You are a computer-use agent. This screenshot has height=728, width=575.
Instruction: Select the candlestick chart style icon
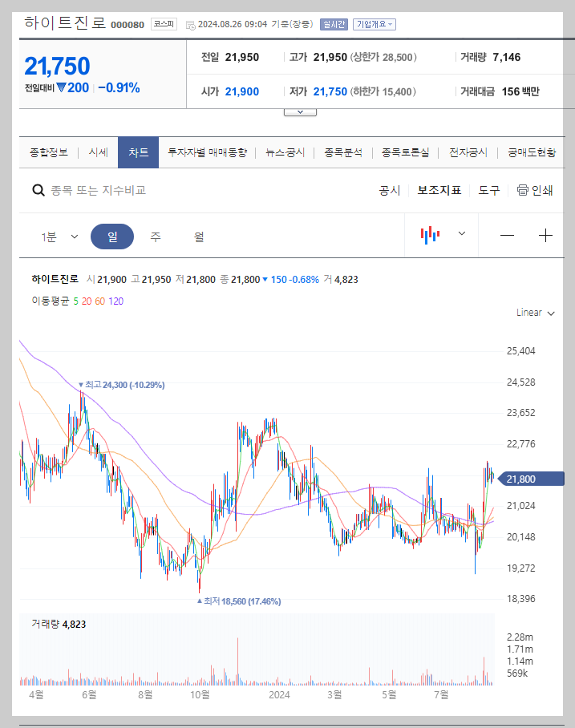coord(431,233)
